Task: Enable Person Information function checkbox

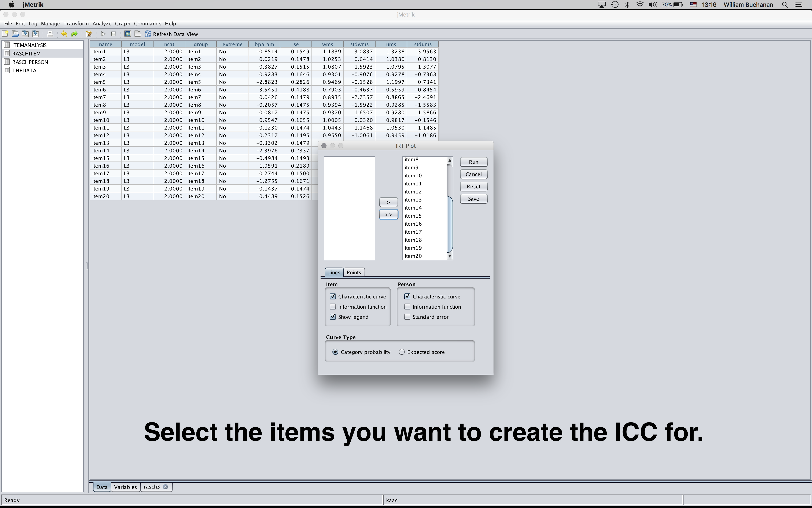Action: [x=407, y=306]
